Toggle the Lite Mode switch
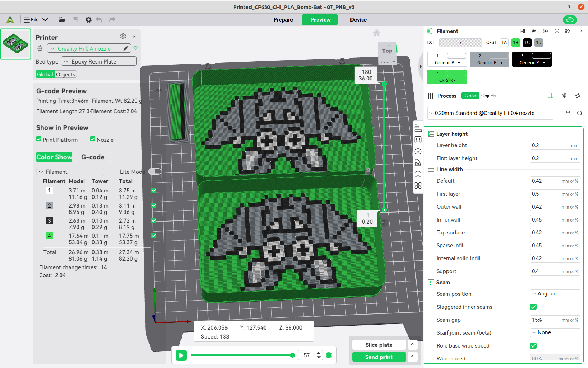 click(x=155, y=172)
